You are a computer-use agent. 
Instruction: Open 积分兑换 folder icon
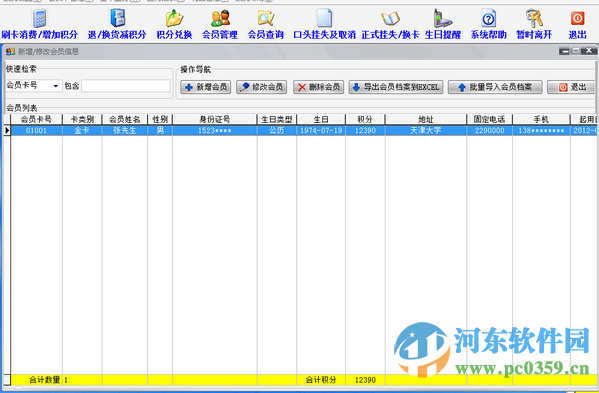tap(174, 18)
